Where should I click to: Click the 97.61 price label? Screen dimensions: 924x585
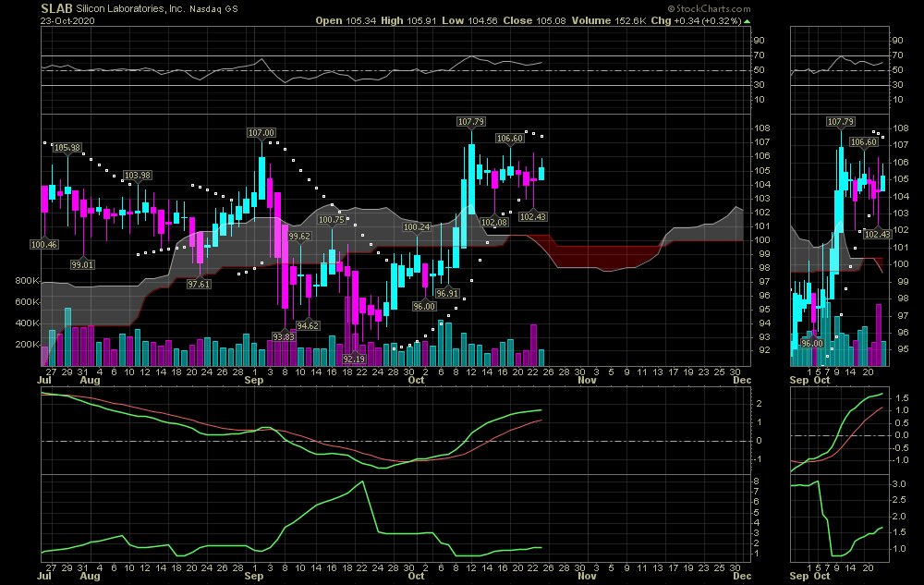tap(200, 284)
